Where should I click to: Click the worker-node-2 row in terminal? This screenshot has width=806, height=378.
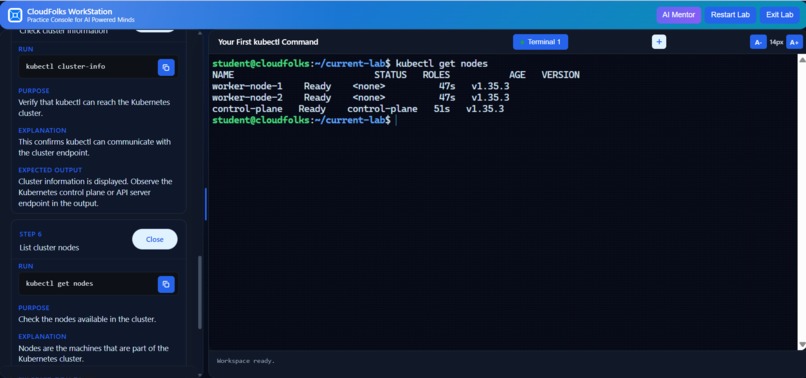coord(361,98)
